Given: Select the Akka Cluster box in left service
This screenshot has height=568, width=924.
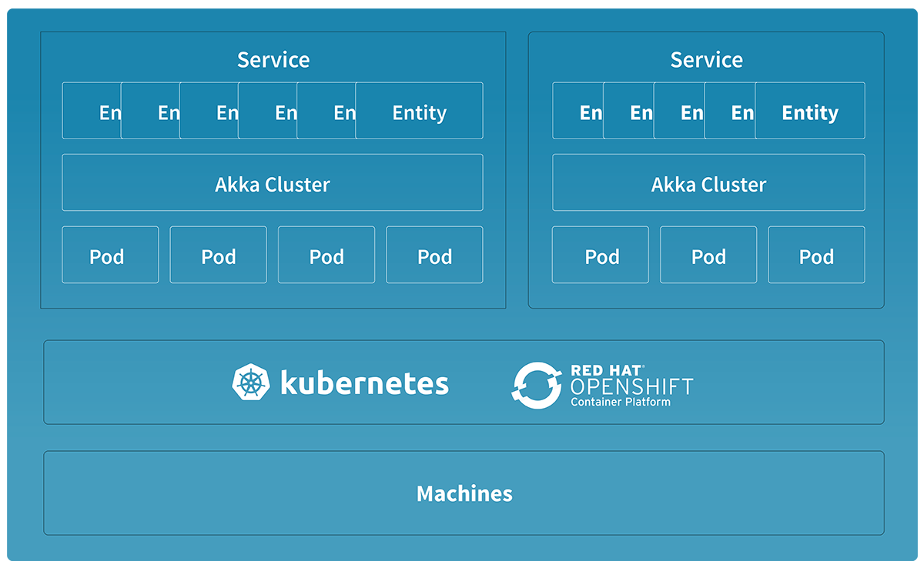Looking at the screenshot, I should click(x=273, y=182).
